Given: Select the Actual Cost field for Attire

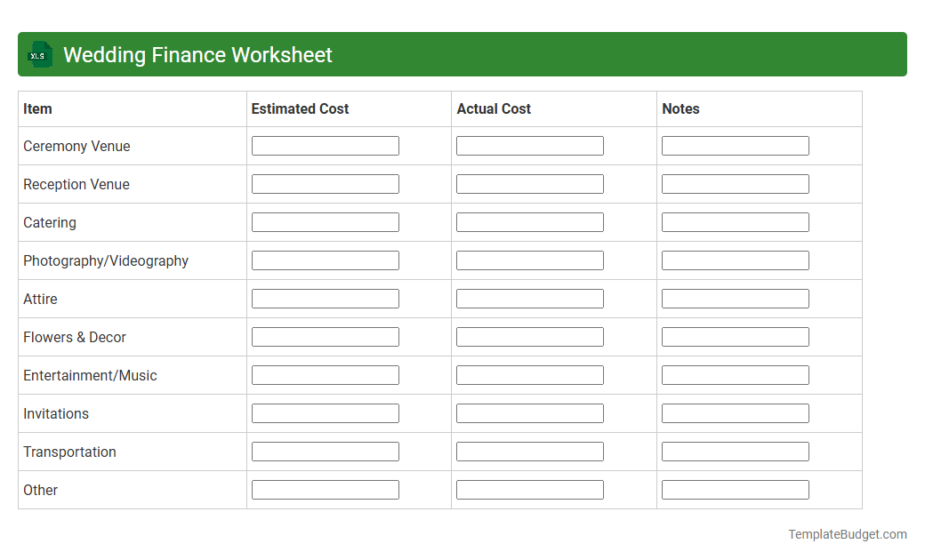Looking at the screenshot, I should pyautogui.click(x=529, y=298).
